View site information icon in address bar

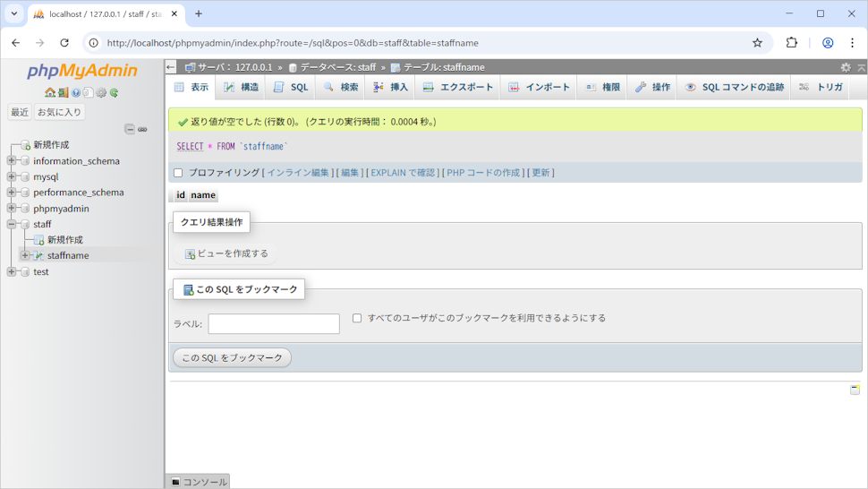(94, 43)
